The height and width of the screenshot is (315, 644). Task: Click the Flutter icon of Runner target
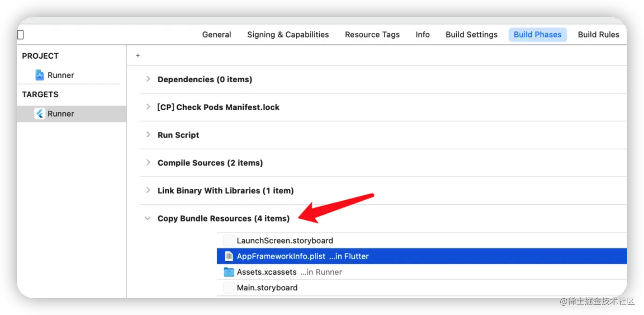pos(40,114)
